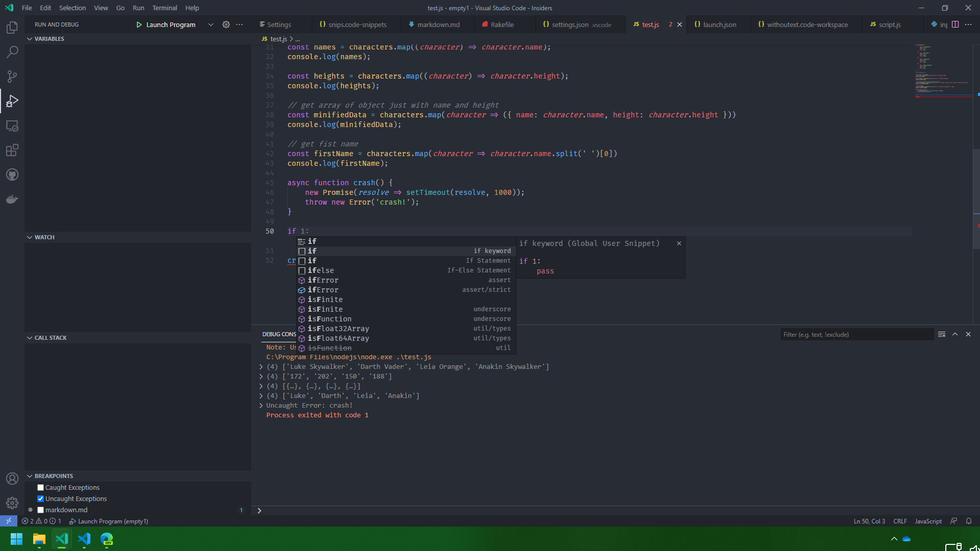Open the Terminal menu
This screenshot has width=980, height=551.
(164, 8)
